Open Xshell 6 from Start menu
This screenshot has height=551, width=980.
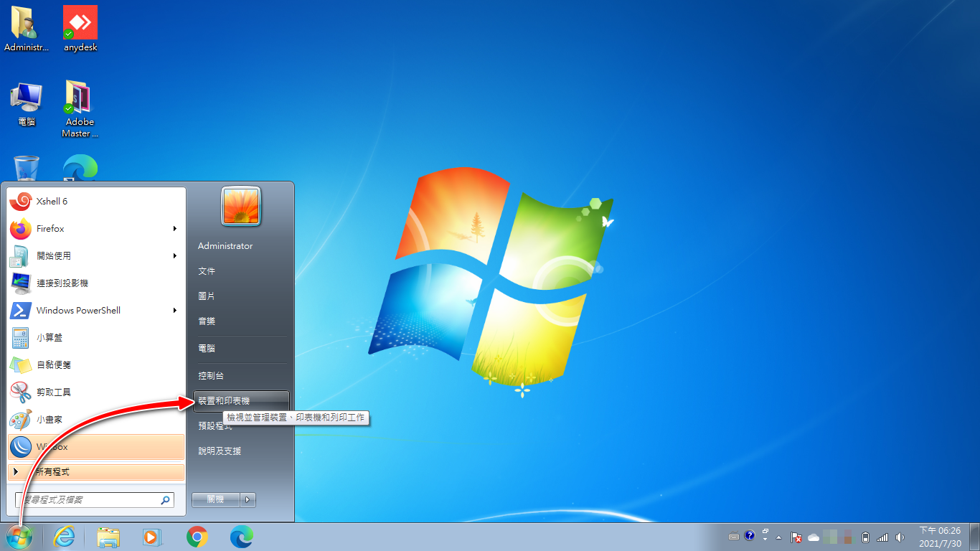52,202
